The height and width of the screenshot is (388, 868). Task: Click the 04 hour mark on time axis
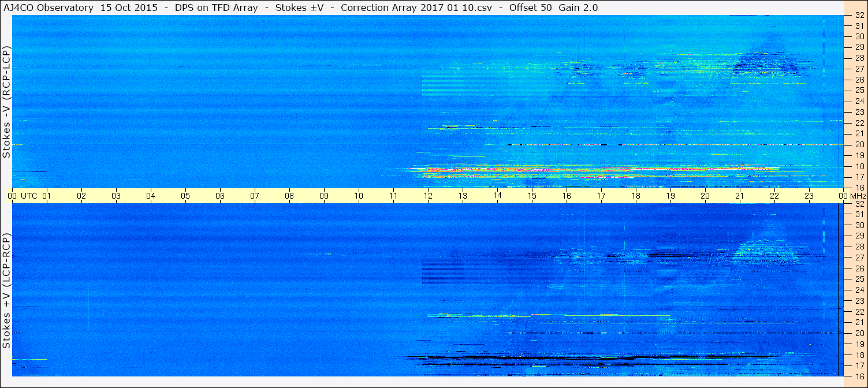coord(151,196)
